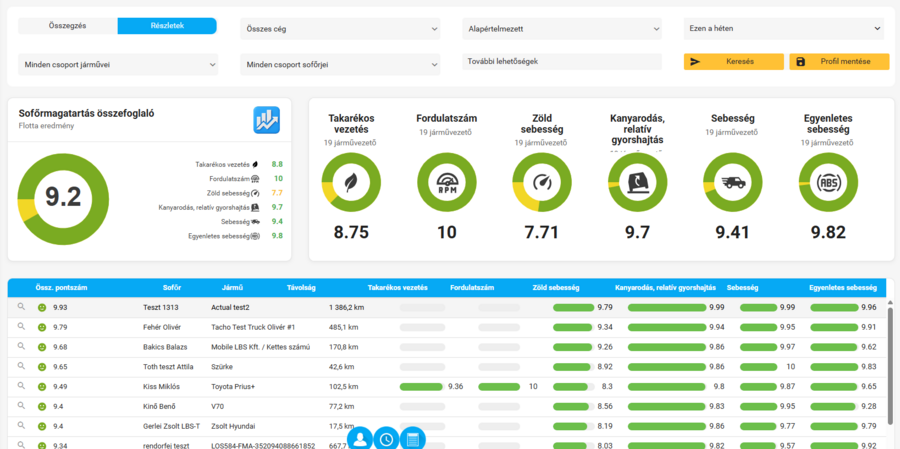Click the Takarékos vezetés leaf icon donut
Image resolution: width=900 pixels, height=449 pixels.
click(x=351, y=183)
